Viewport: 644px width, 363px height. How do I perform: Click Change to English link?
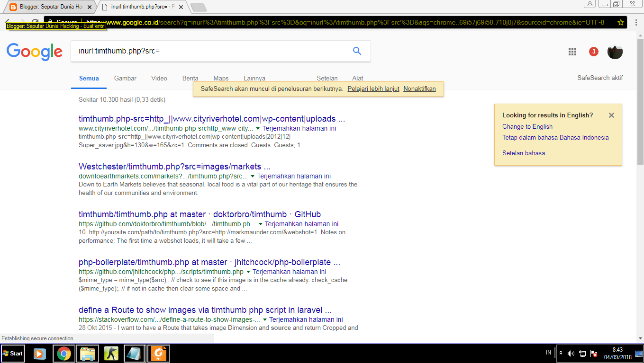[527, 126]
